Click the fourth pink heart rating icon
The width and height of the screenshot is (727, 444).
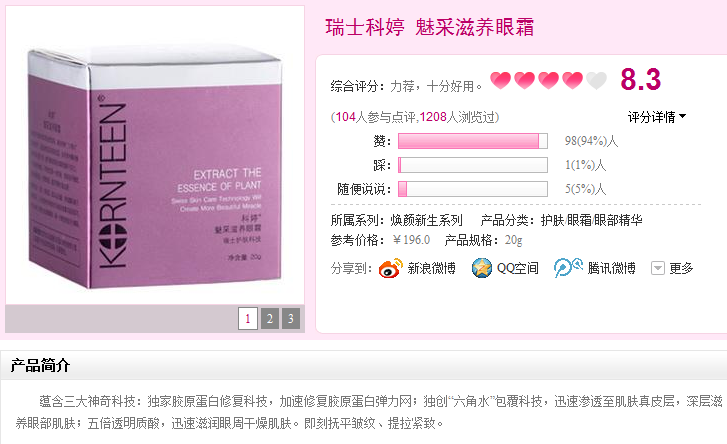[x=572, y=81]
